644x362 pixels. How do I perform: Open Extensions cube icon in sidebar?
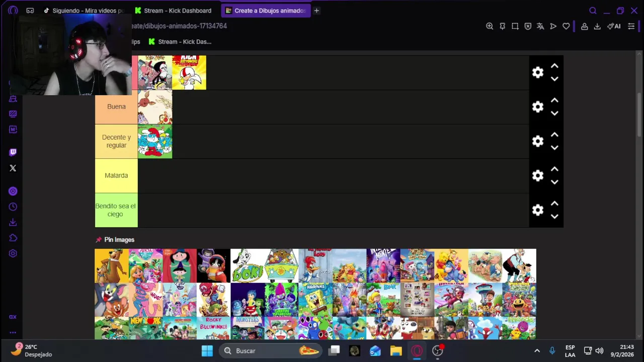click(x=13, y=238)
